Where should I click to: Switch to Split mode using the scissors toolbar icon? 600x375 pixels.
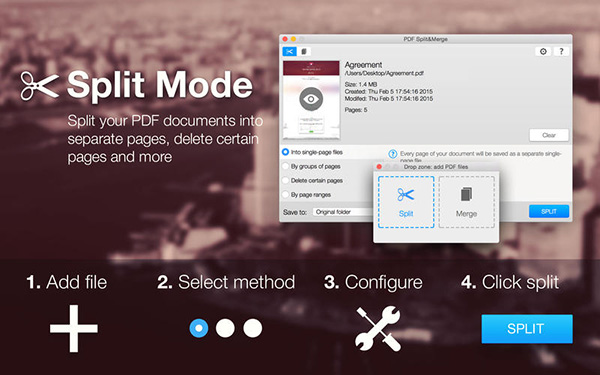pyautogui.click(x=290, y=52)
